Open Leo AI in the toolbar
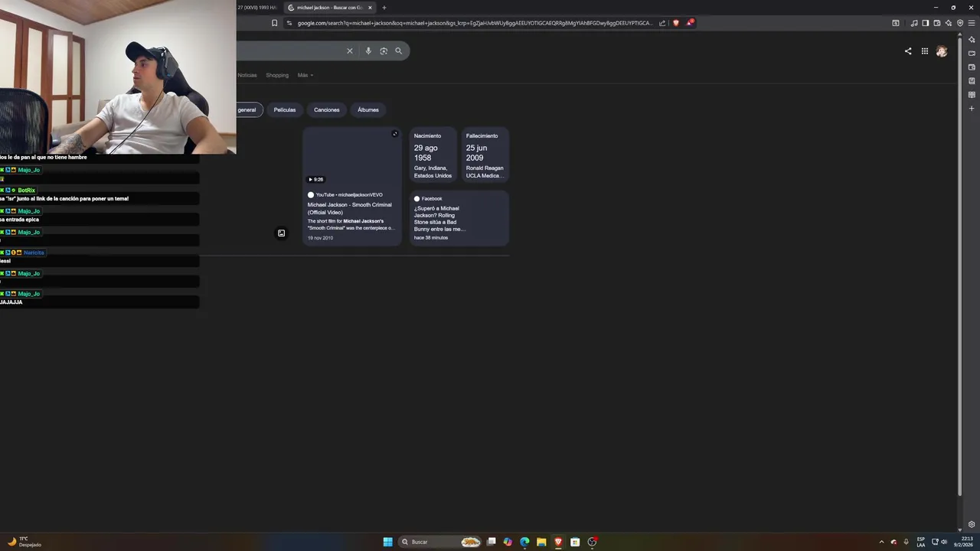 tap(949, 23)
